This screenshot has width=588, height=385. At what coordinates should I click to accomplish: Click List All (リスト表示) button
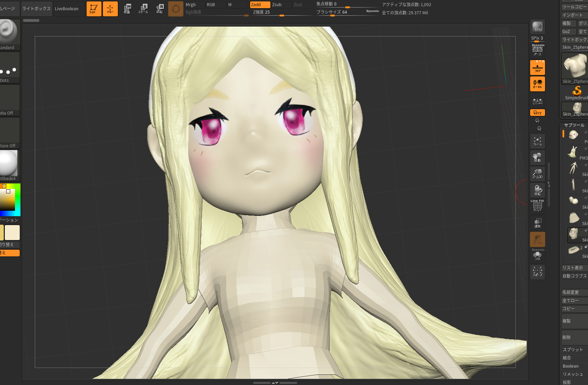click(x=574, y=268)
